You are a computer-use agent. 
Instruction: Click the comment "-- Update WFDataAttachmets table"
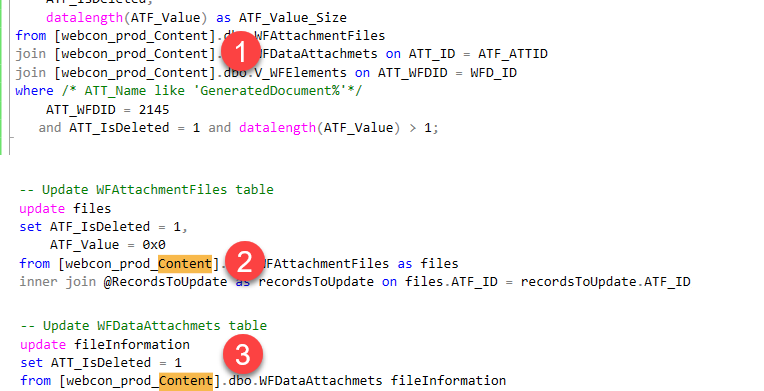143,326
